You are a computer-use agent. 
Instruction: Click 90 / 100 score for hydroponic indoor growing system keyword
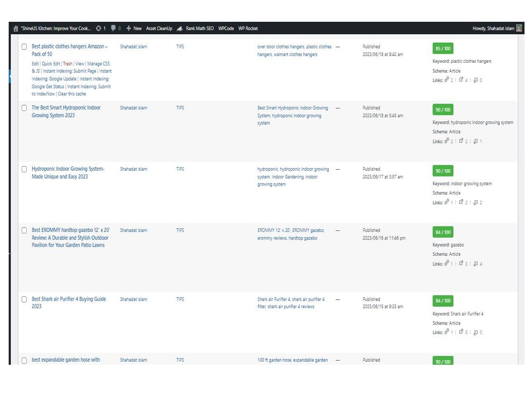pyautogui.click(x=443, y=110)
